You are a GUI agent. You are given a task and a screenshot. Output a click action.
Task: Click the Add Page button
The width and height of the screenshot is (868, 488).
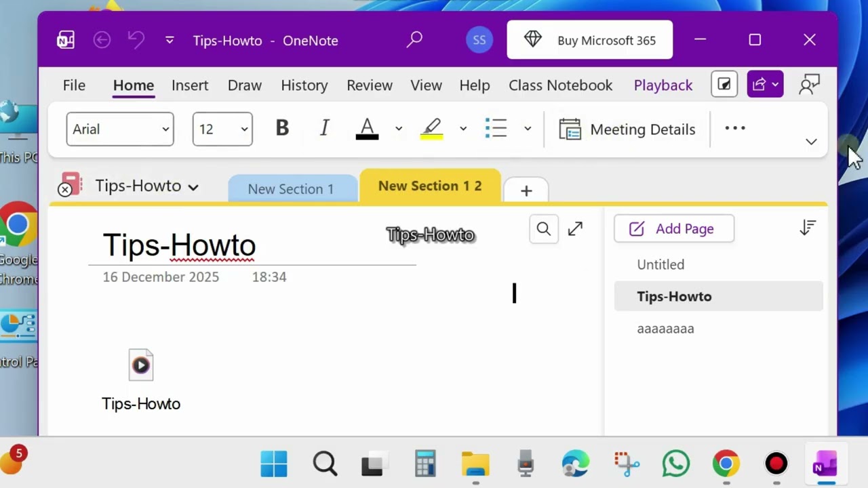pyautogui.click(x=674, y=228)
